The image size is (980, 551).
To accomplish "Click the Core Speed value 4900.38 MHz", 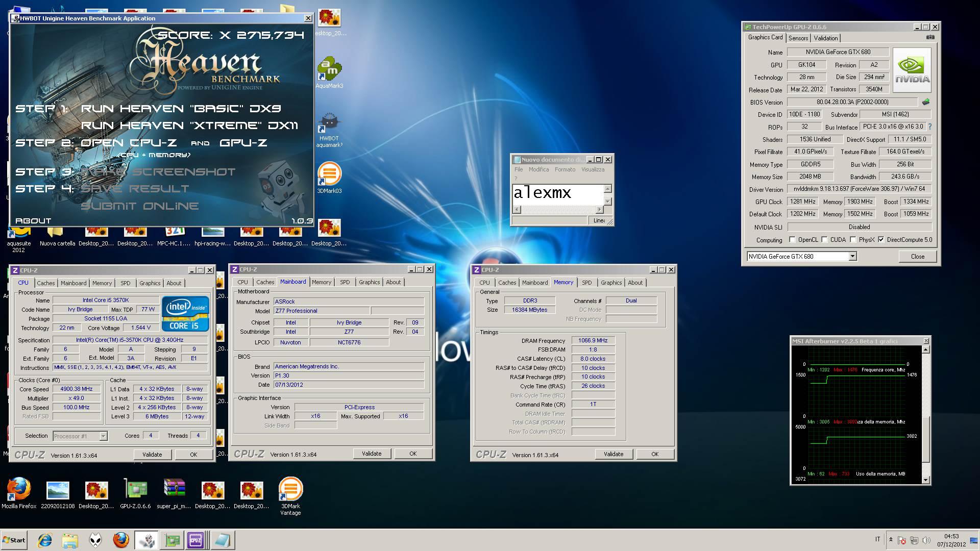I will [77, 389].
